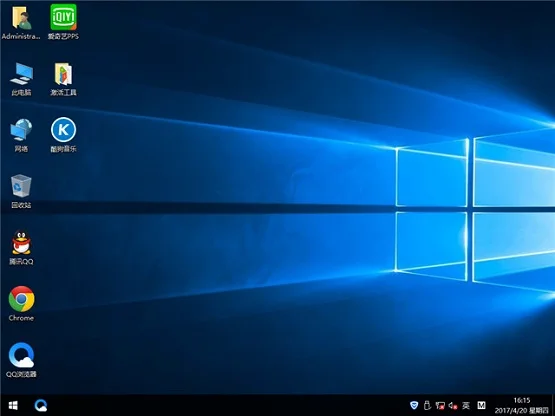555x416 pixels.
Task: Click the USB safely remove hardware tray icon
Action: pyautogui.click(x=427, y=405)
